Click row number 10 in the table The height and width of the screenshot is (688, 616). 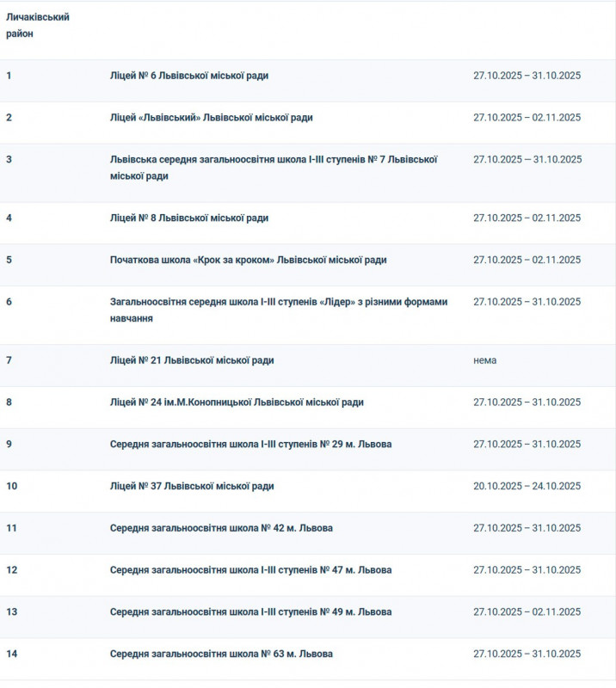[x=12, y=487]
